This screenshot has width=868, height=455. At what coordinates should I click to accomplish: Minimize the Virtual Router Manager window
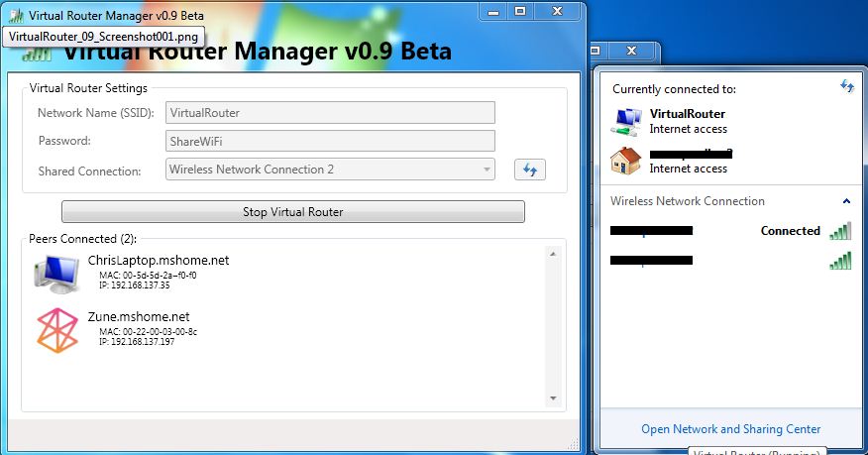point(493,11)
